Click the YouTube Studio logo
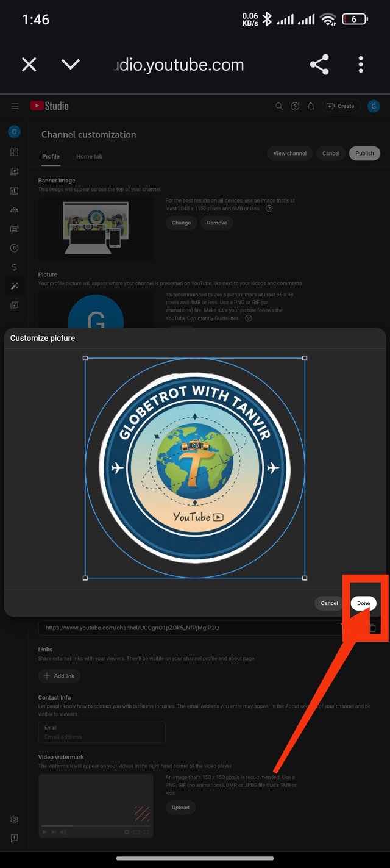The height and width of the screenshot is (868, 390). pos(49,106)
